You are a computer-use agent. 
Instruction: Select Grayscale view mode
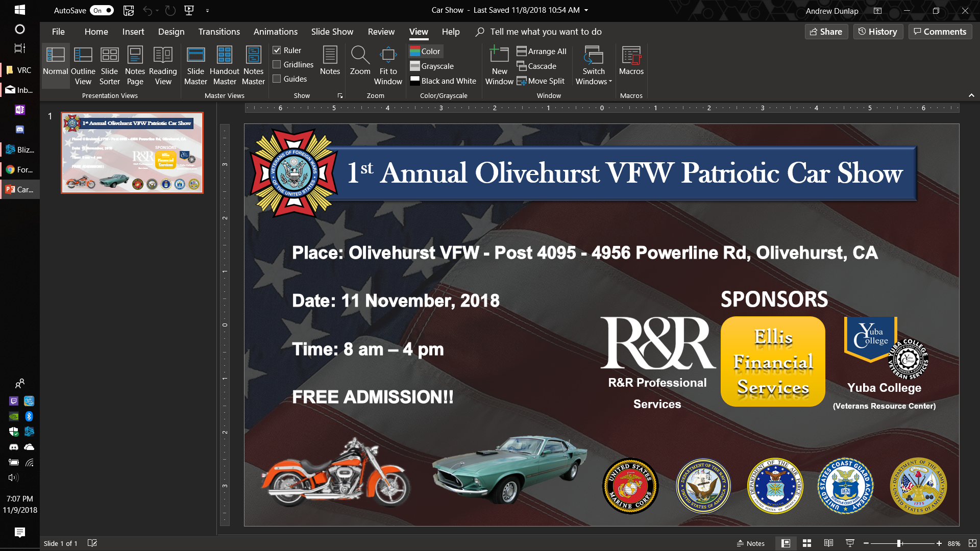tap(432, 66)
